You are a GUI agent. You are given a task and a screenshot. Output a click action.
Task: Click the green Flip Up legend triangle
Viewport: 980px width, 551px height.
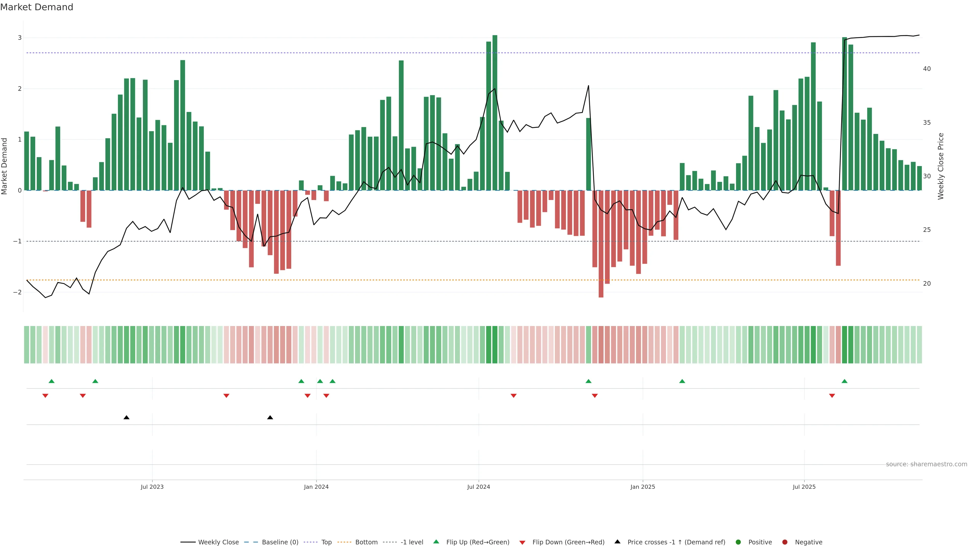(436, 542)
